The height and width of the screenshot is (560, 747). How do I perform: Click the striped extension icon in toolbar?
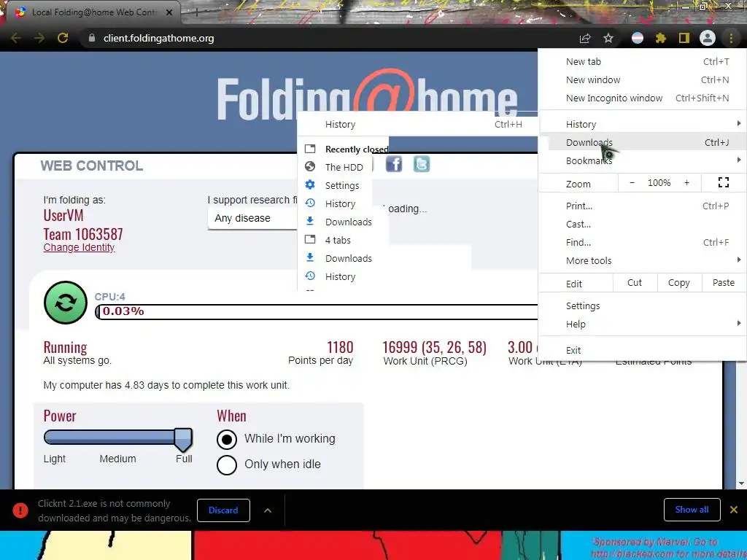coord(638,38)
